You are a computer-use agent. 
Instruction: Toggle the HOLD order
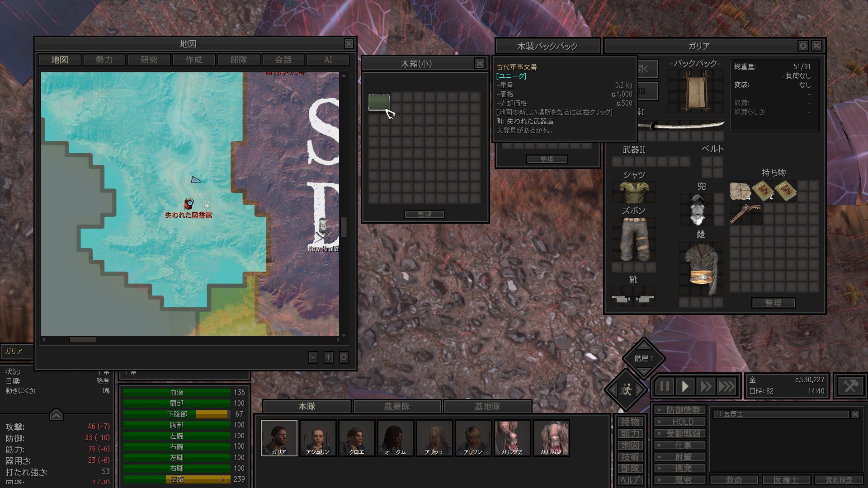[679, 422]
